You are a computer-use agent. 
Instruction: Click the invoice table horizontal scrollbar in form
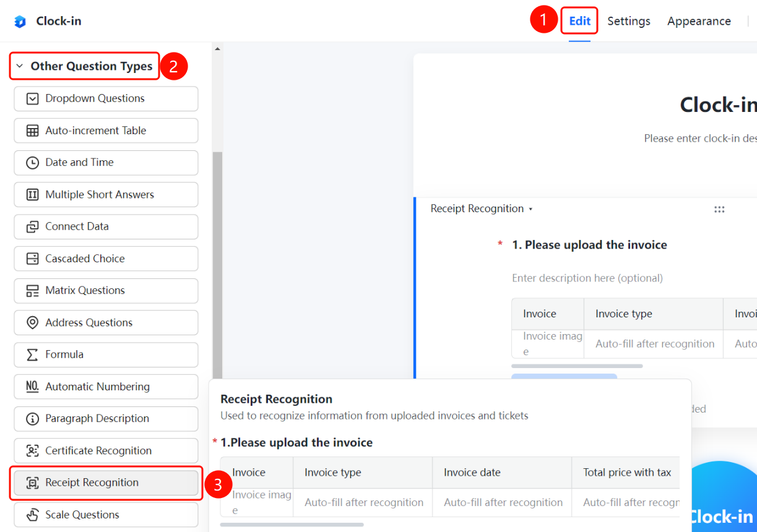click(577, 366)
